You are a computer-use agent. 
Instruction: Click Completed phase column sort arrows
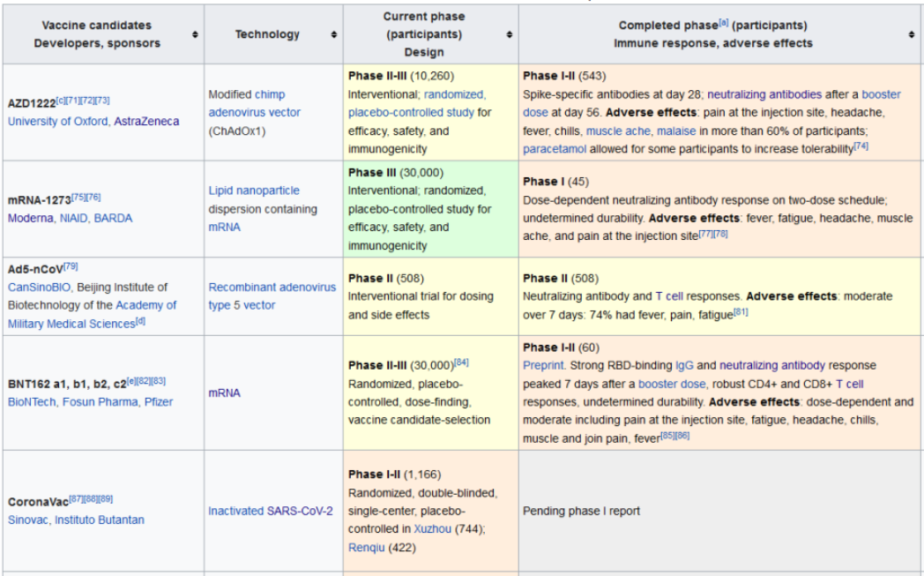912,34
